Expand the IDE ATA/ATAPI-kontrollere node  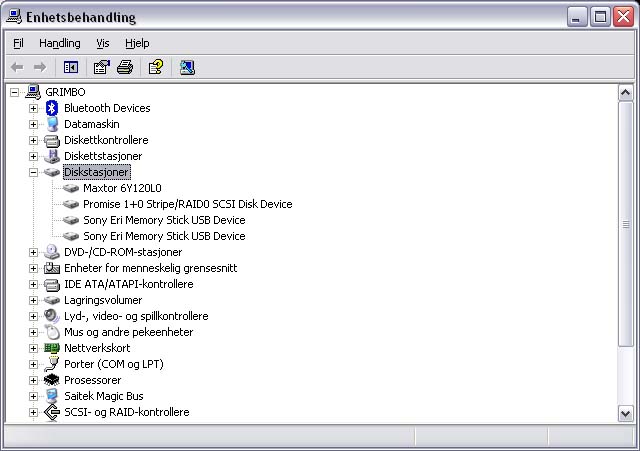[33, 284]
